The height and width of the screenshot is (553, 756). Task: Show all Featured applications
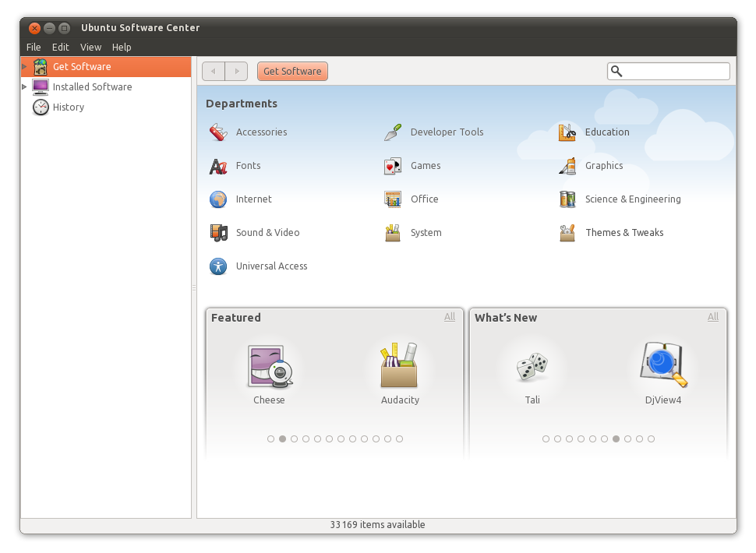tap(450, 316)
